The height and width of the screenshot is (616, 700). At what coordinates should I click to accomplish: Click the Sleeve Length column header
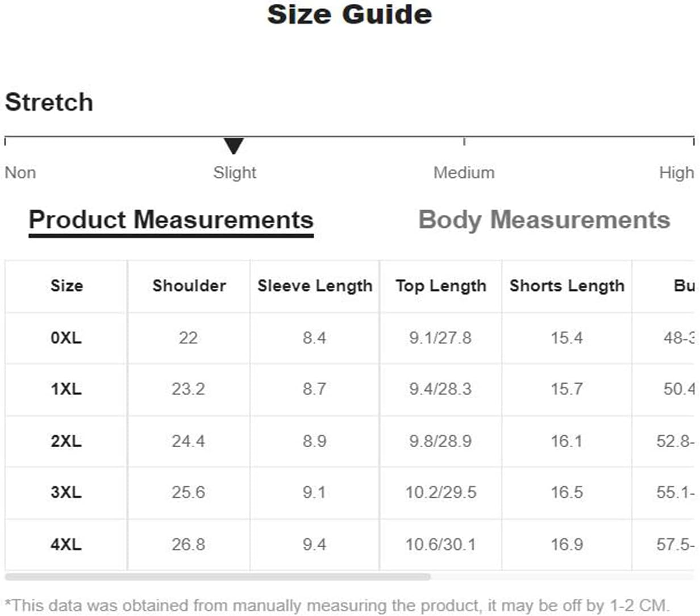tap(315, 286)
